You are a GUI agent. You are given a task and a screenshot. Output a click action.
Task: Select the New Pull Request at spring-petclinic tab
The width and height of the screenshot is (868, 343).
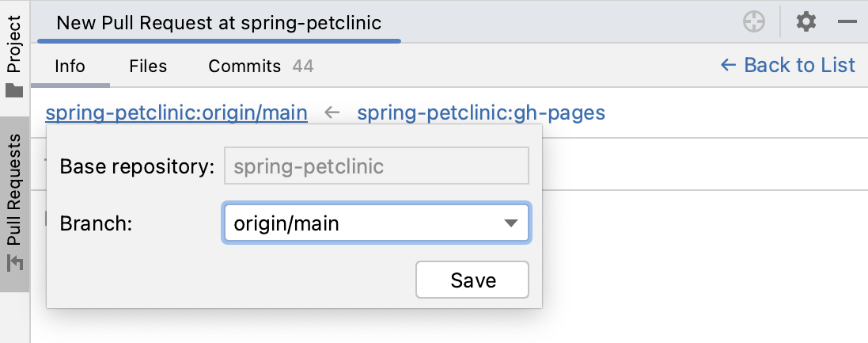point(219,23)
